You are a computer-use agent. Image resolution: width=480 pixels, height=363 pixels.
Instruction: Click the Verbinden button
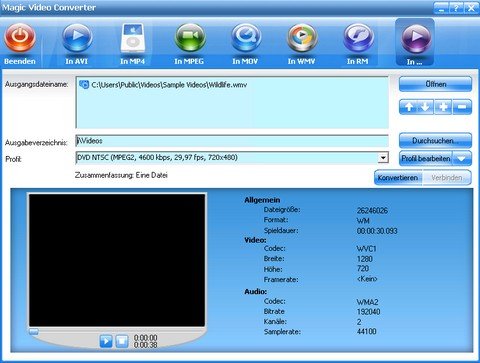(447, 178)
